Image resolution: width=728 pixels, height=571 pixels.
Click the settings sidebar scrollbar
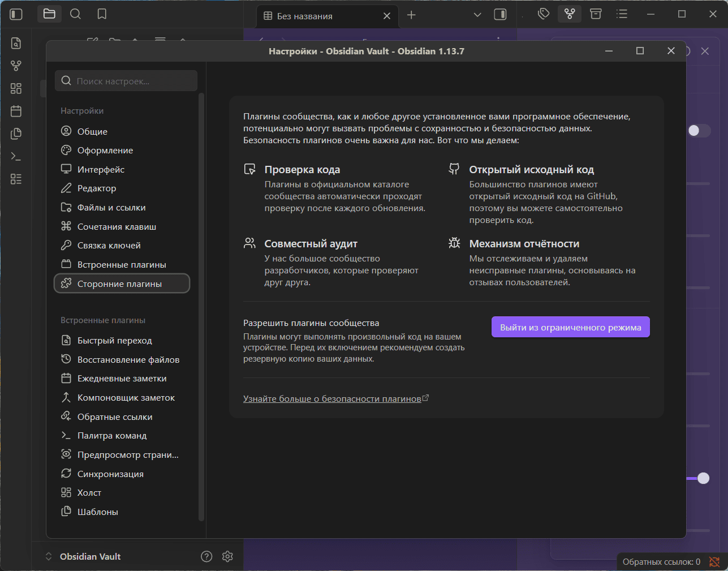click(201, 306)
